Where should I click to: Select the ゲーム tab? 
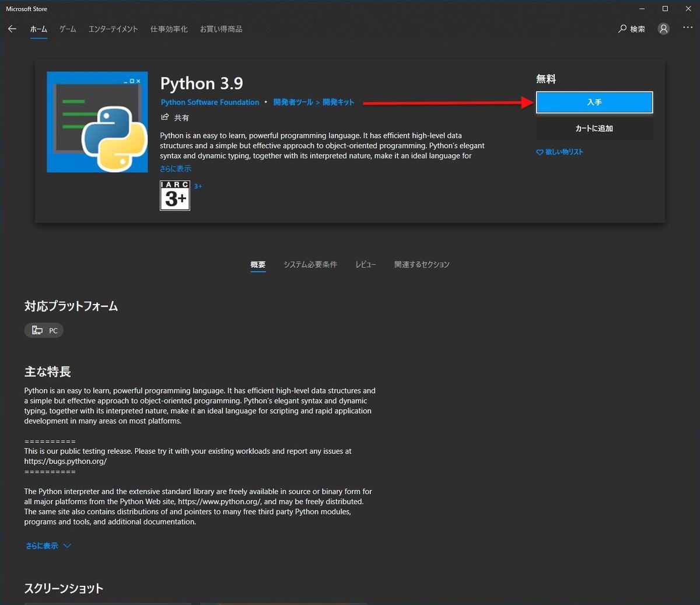[68, 29]
